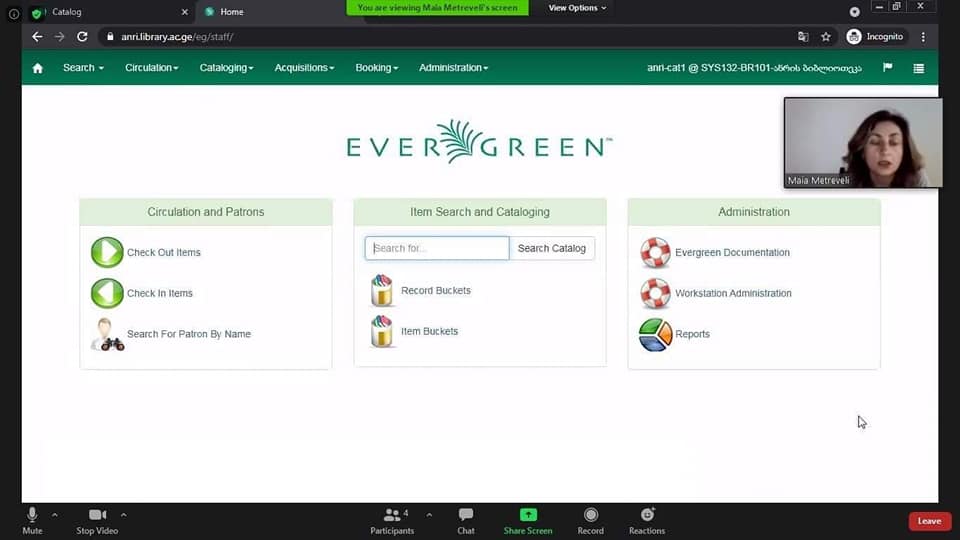
Task: Click the Workstation Administration lifebuoy icon
Action: coord(655,293)
